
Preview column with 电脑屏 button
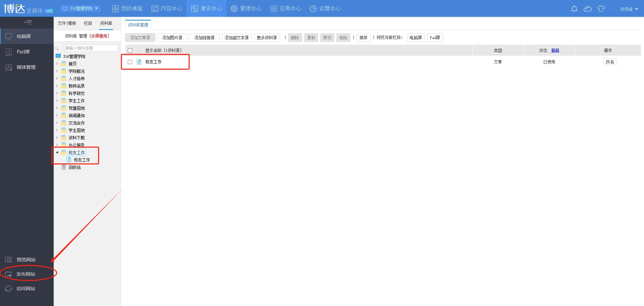416,38
